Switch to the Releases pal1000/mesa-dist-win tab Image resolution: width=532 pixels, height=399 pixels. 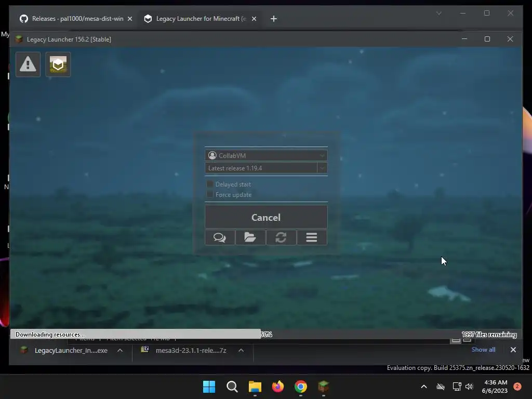tap(76, 19)
